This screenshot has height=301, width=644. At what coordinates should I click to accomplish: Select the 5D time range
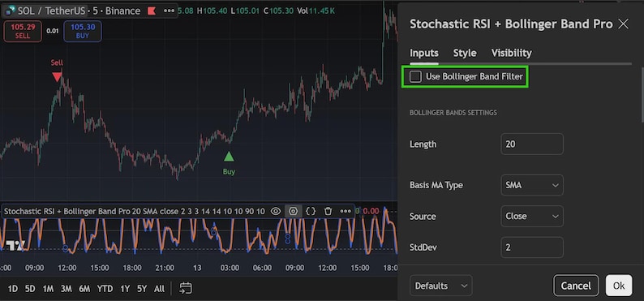pyautogui.click(x=30, y=289)
